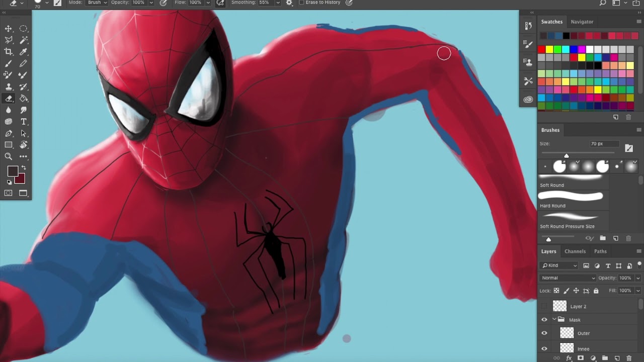The height and width of the screenshot is (362, 644).
Task: Select the Magic Wand tool
Action: pos(24,40)
